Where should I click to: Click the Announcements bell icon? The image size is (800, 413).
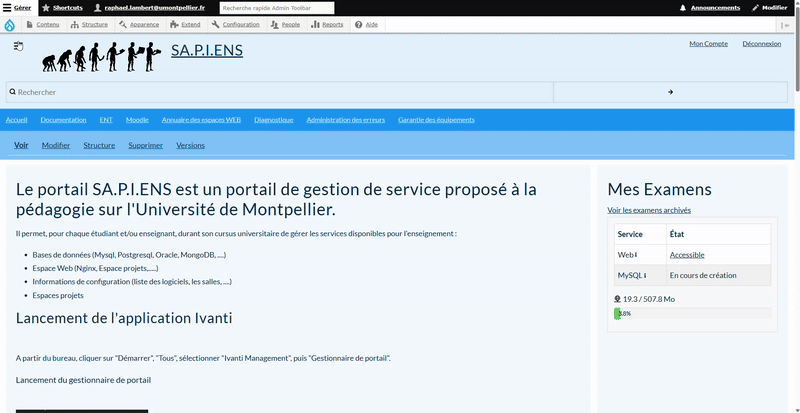[683, 7]
